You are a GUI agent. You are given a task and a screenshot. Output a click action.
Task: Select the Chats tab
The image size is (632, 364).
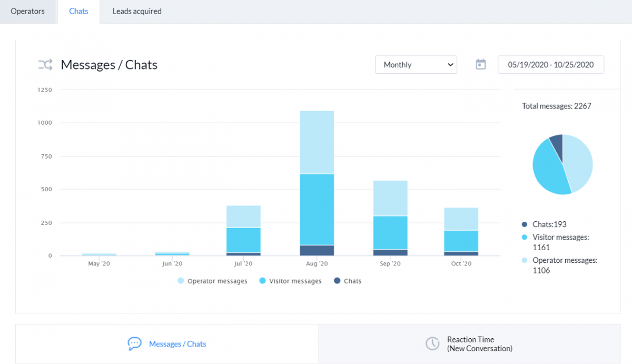(x=78, y=11)
